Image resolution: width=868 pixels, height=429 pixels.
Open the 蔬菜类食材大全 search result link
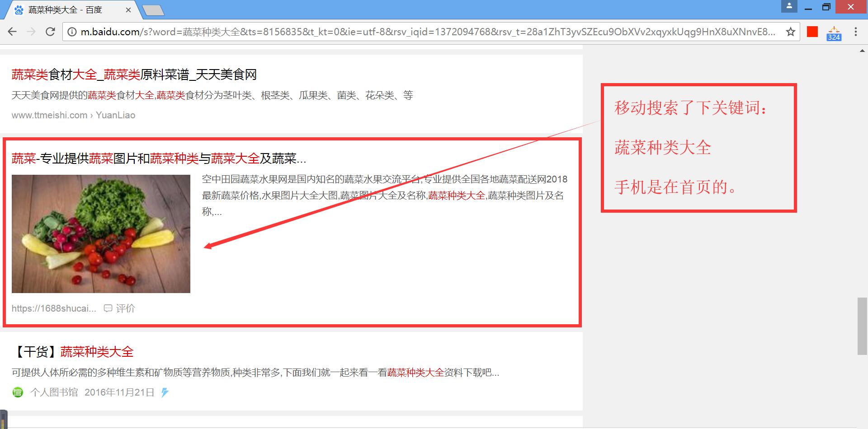coord(133,75)
